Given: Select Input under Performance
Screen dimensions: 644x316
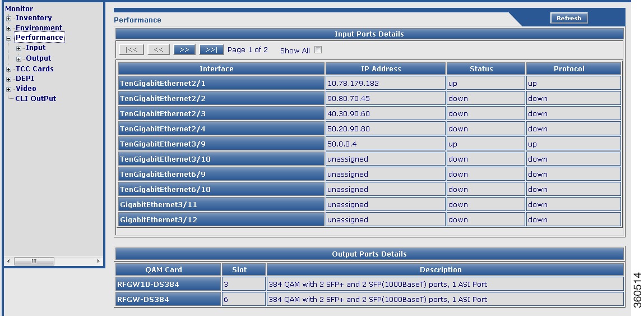Looking at the screenshot, I should click(x=36, y=48).
